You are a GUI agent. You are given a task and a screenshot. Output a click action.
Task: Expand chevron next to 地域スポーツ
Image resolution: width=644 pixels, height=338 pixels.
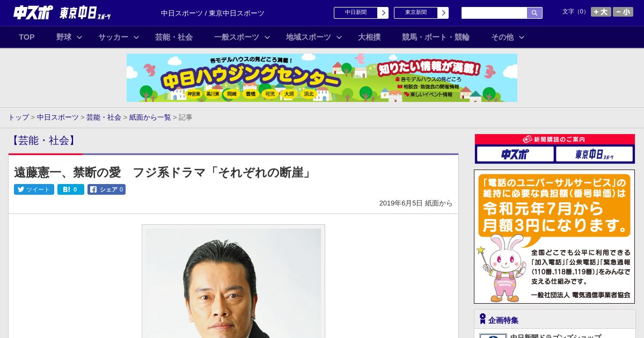[339, 38]
